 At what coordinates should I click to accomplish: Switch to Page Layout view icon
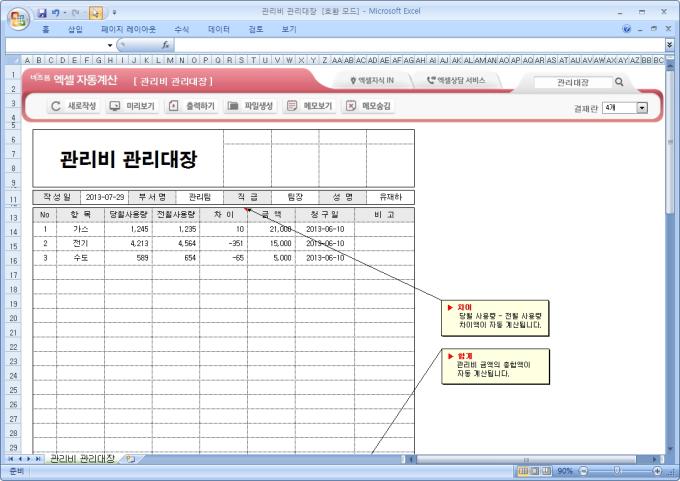pyautogui.click(x=535, y=471)
